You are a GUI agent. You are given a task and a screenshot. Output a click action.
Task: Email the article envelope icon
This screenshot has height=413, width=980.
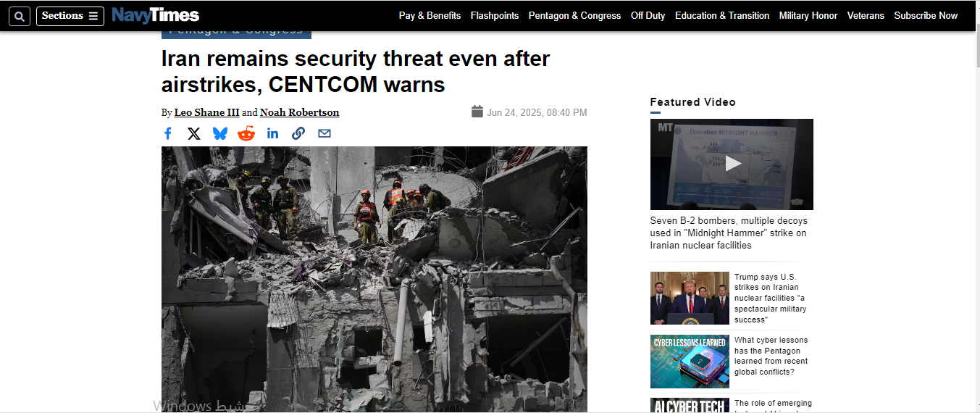[x=324, y=133]
